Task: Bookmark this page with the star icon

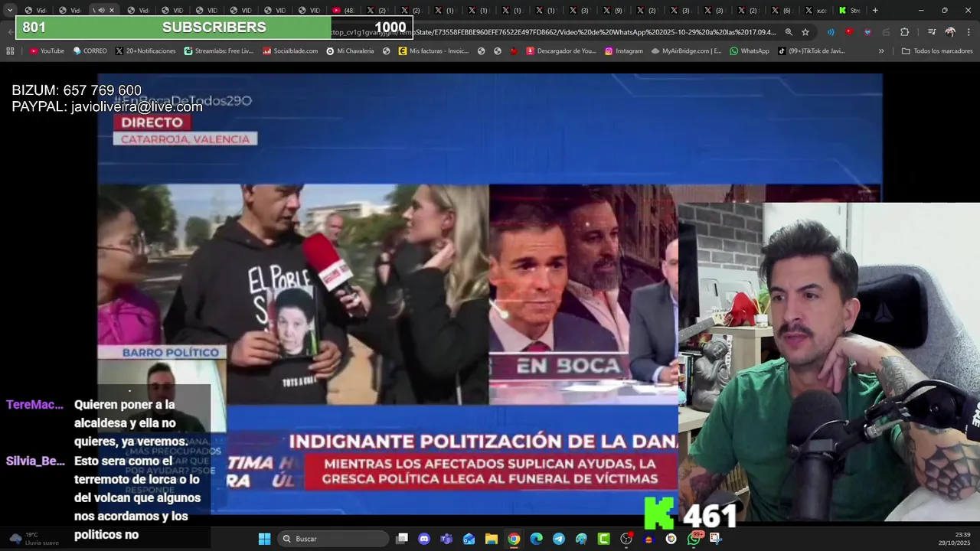Action: [x=805, y=32]
